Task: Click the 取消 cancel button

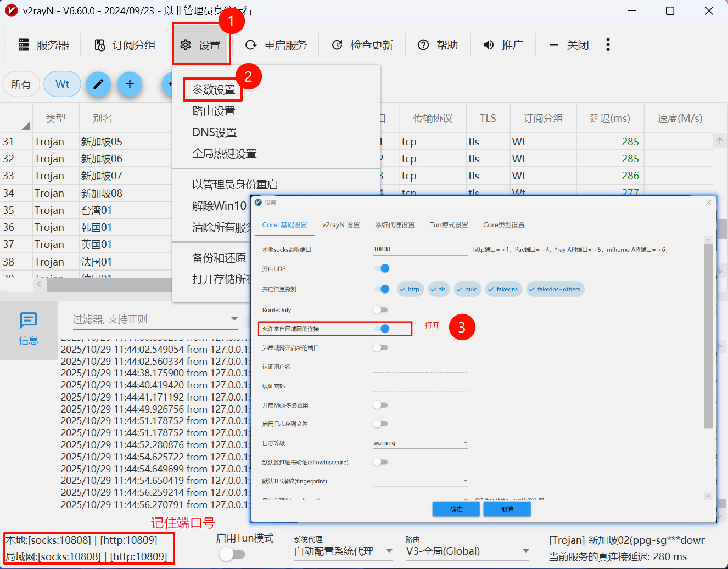Action: pos(507,509)
